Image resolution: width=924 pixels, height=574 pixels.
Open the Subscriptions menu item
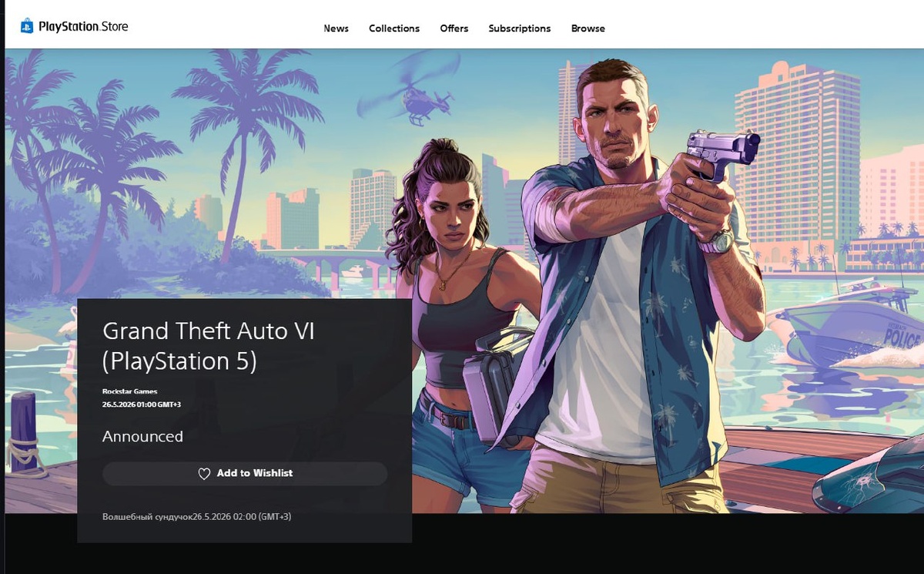pyautogui.click(x=520, y=29)
